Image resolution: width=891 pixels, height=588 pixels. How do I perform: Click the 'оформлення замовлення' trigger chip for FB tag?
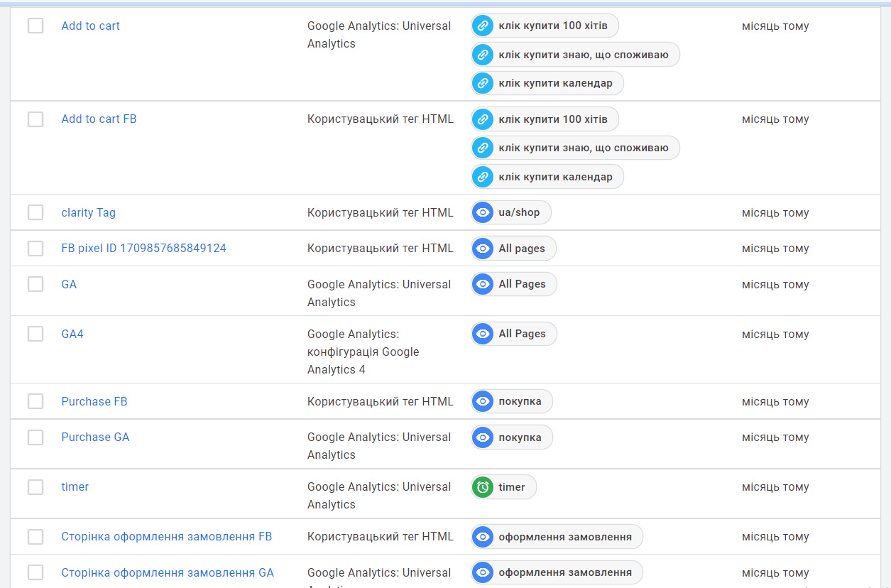coord(564,537)
